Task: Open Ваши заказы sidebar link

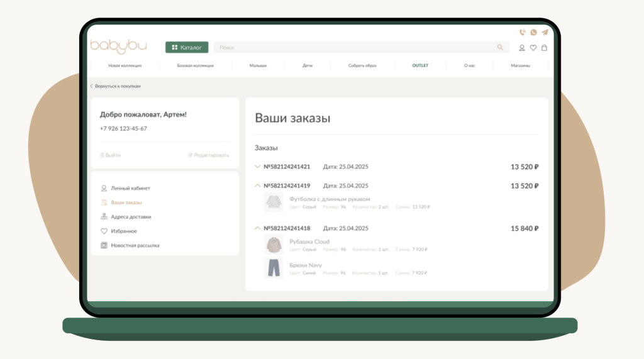Action: point(126,202)
